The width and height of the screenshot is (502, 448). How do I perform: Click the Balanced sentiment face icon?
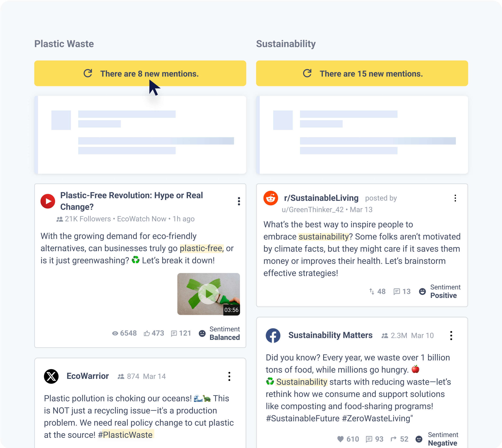(202, 333)
